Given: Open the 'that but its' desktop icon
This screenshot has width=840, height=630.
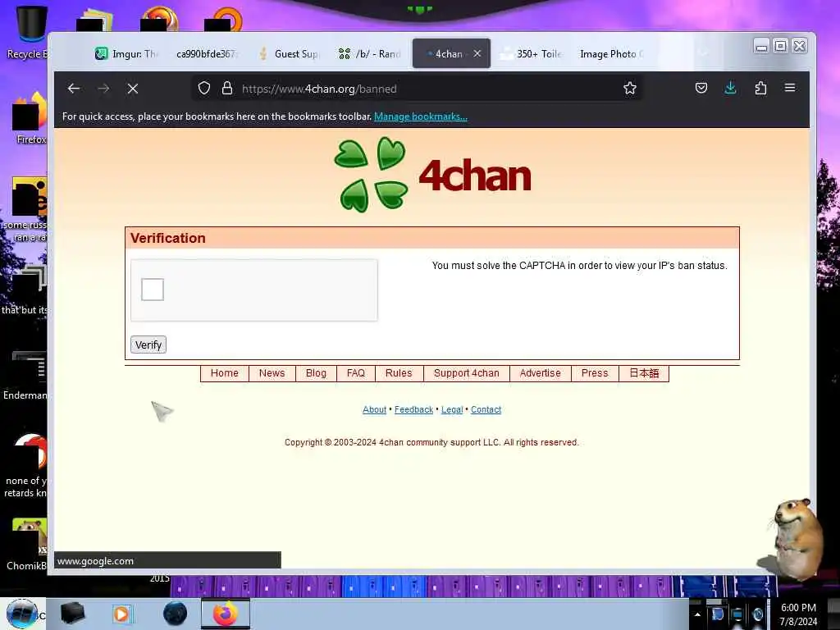Looking at the screenshot, I should click(25, 290).
